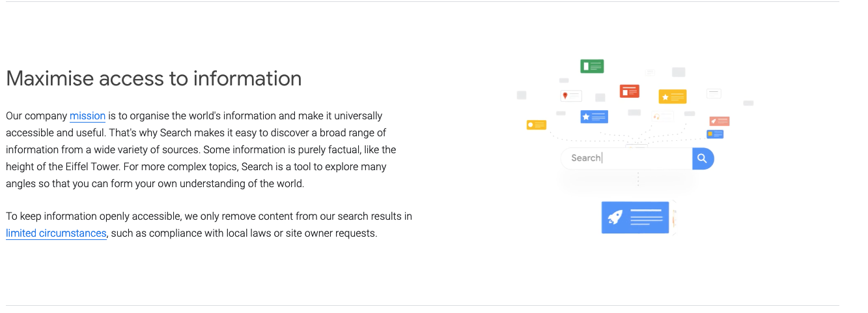Click the horizontal divider line below the section
Screen dimensions: 868x313
(x=422, y=305)
